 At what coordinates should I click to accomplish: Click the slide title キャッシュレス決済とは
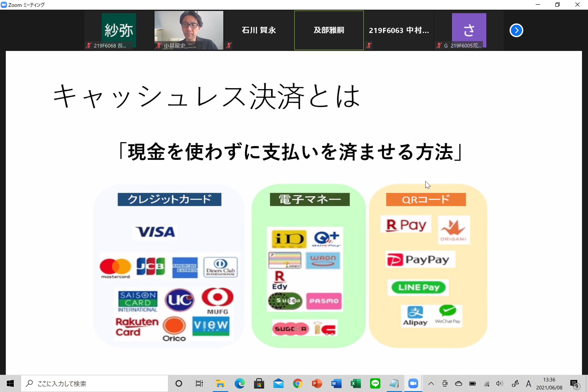(x=207, y=96)
